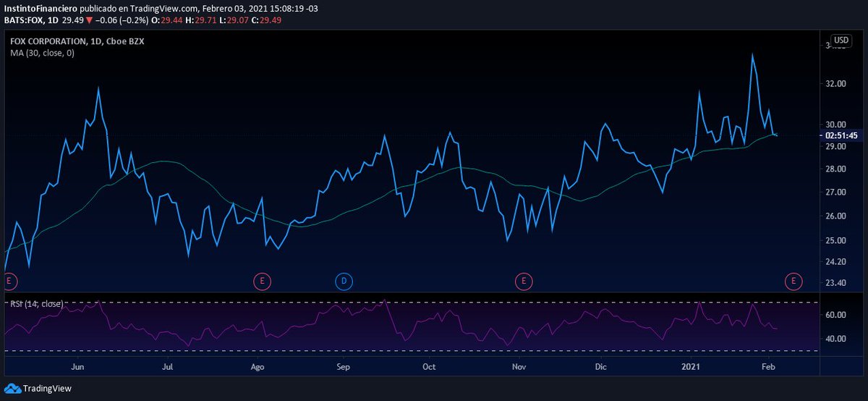Click the Sep label on time axis
The image size is (868, 401).
(x=344, y=367)
